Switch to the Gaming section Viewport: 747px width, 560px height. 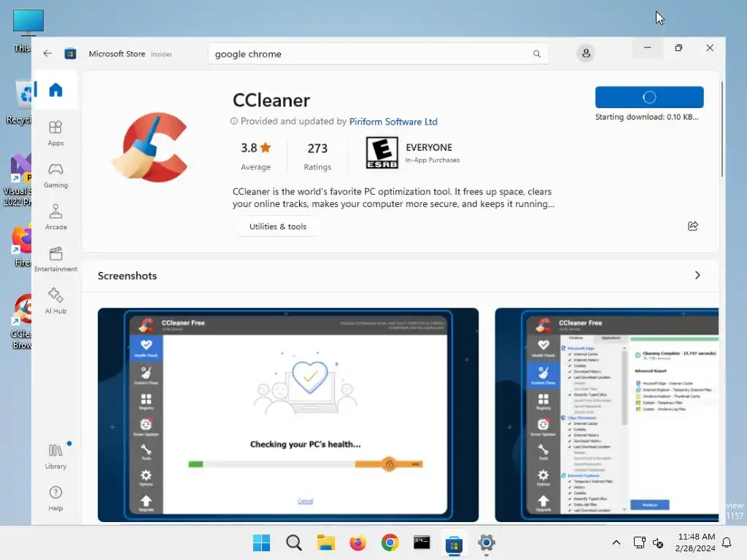click(x=55, y=175)
